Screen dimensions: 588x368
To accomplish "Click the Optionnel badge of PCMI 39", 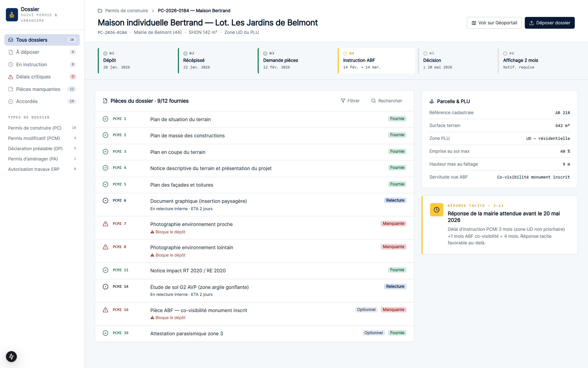I will [373, 333].
